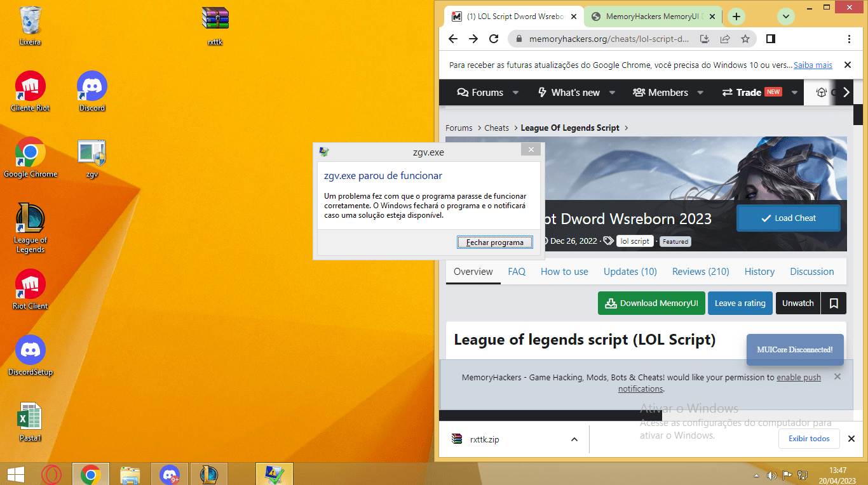Open the Chrome three-dot menu
The width and height of the screenshot is (868, 485).
tap(850, 39)
